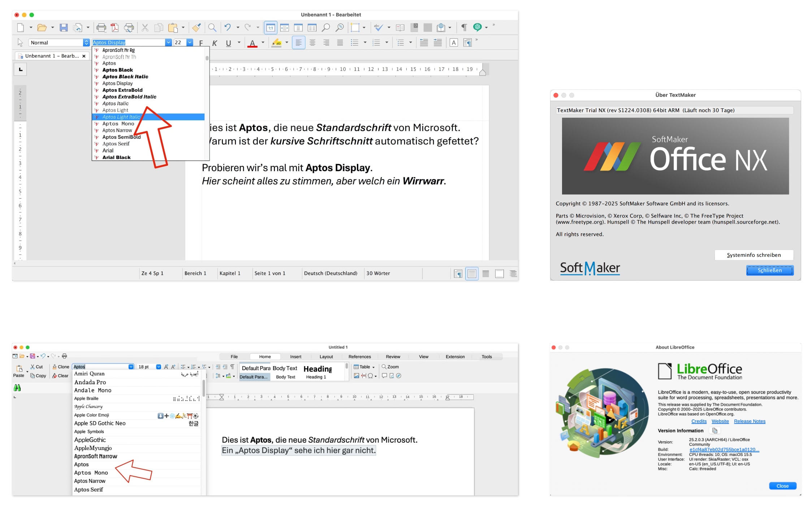Switch to the Layout tab in LibreOffice

(326, 357)
